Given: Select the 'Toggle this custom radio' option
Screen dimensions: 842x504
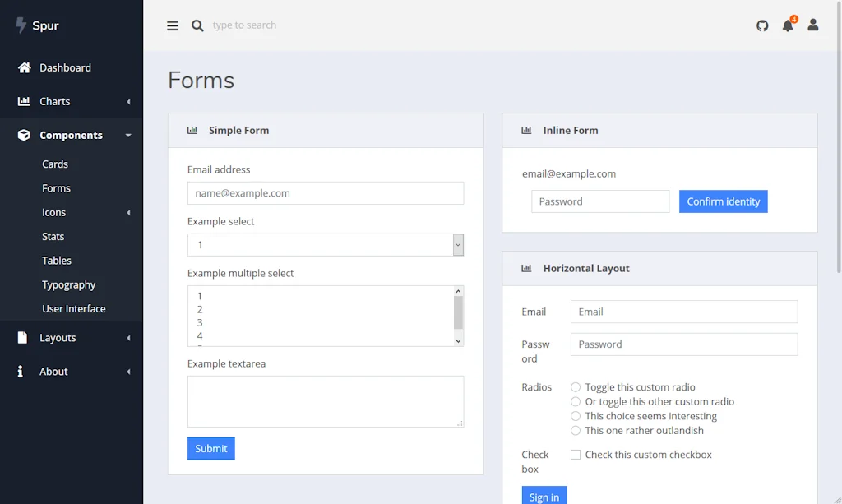Looking at the screenshot, I should point(576,386).
